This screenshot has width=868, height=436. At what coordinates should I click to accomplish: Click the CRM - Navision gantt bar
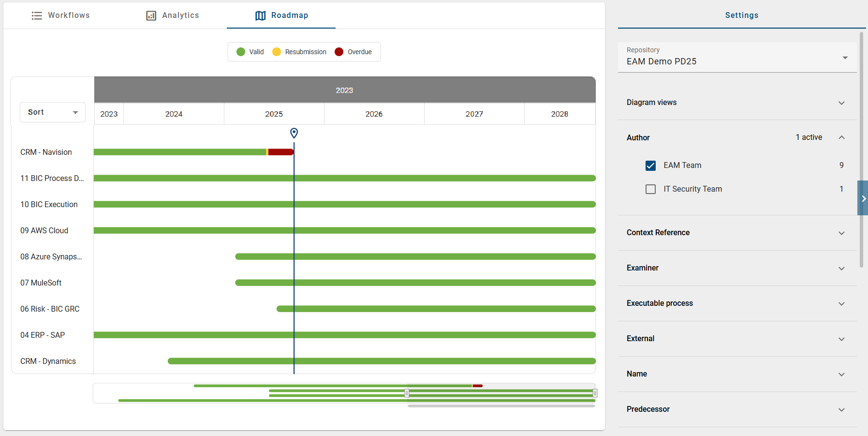pyautogui.click(x=179, y=151)
